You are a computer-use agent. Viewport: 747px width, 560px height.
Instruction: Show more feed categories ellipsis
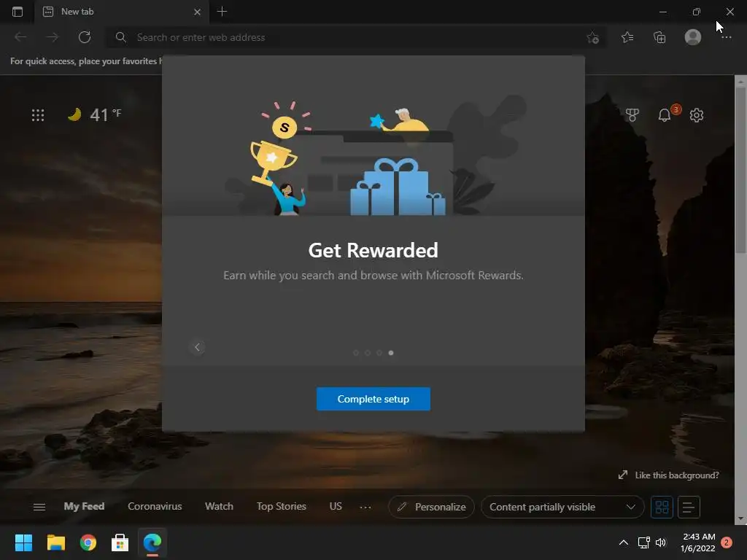(365, 507)
